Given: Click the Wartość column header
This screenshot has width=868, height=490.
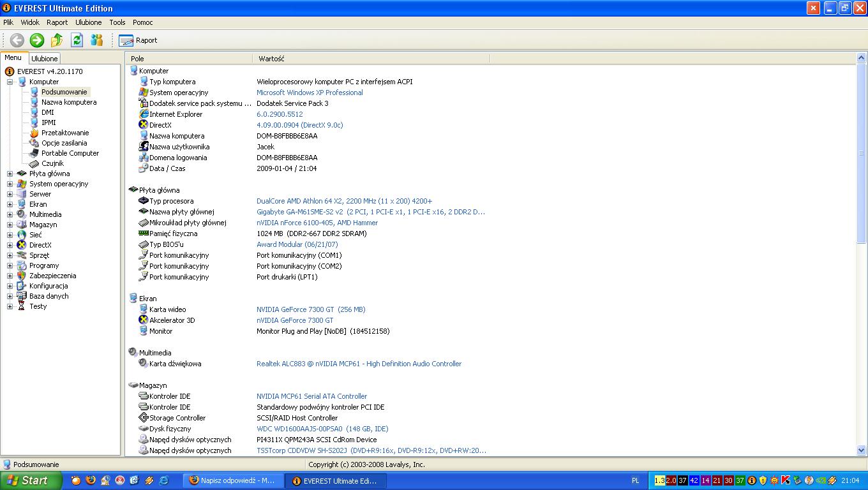Looking at the screenshot, I should tap(371, 59).
